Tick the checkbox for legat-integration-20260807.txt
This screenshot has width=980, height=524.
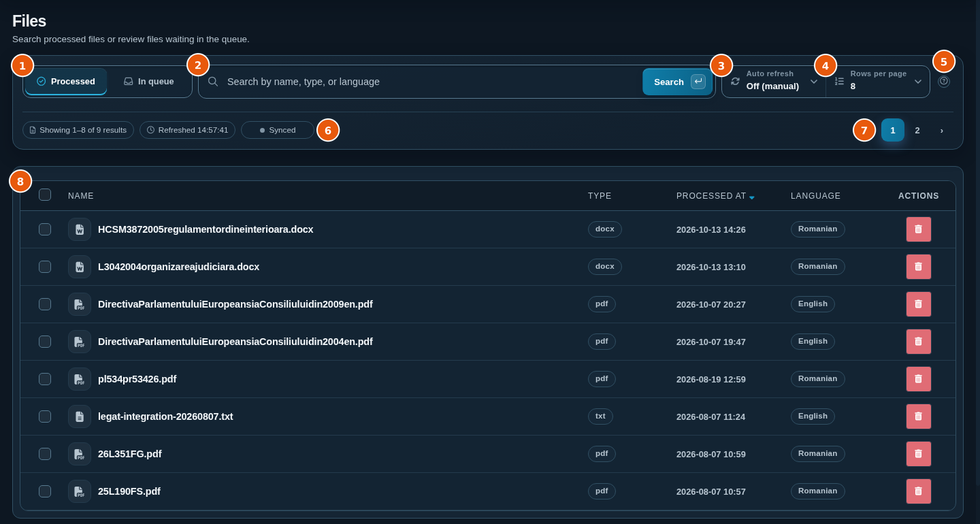(x=45, y=416)
